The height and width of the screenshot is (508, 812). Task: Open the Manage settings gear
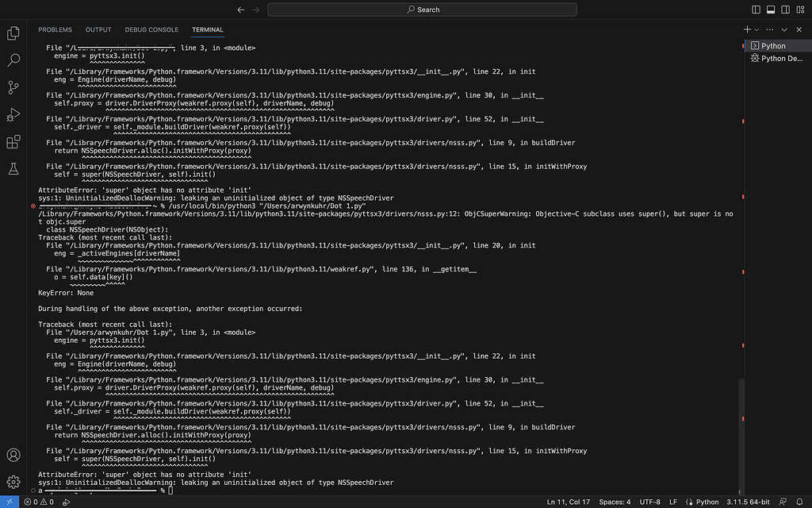pos(13,482)
